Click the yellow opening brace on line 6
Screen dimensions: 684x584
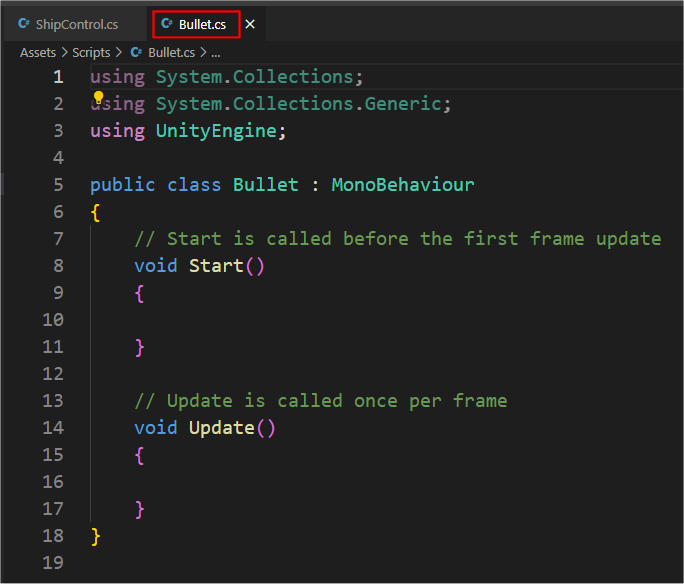click(96, 213)
